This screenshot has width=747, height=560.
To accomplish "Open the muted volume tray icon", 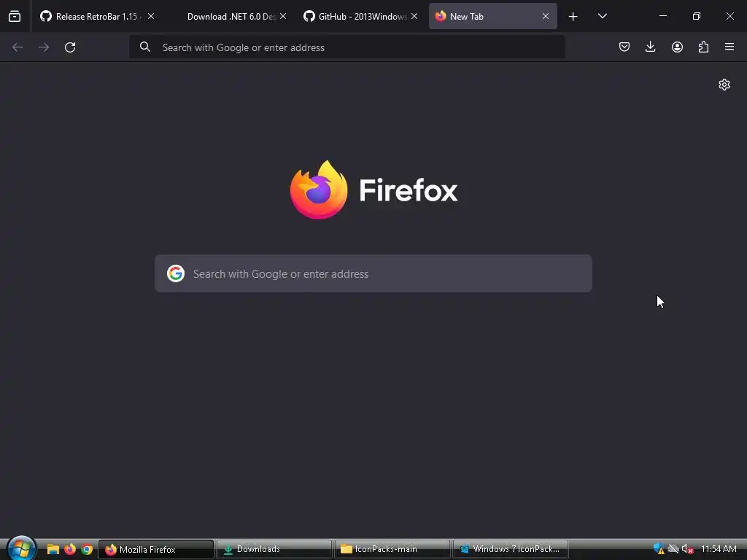I will click(687, 549).
